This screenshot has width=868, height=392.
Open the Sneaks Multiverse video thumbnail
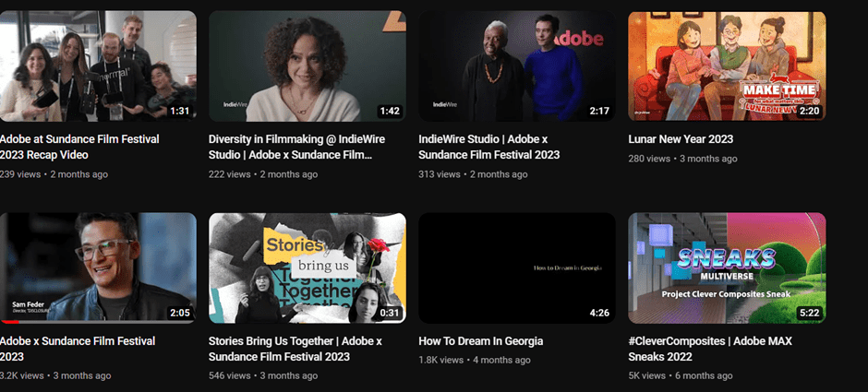coord(727,267)
